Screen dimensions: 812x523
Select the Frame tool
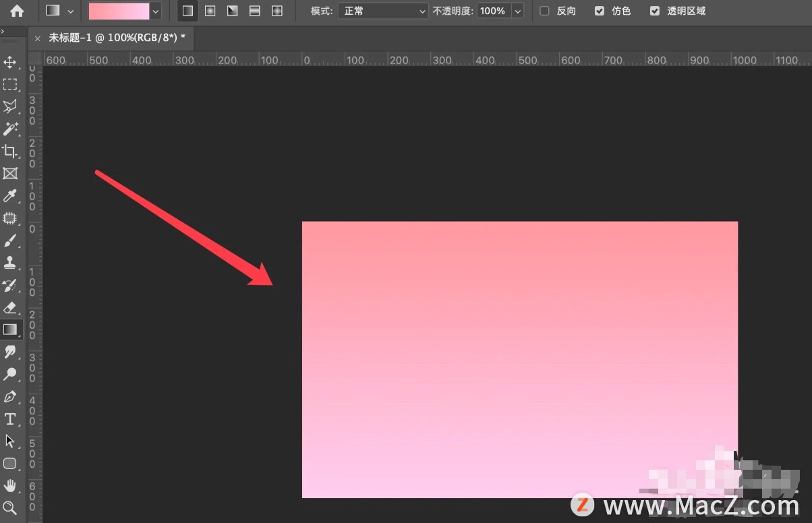point(10,173)
